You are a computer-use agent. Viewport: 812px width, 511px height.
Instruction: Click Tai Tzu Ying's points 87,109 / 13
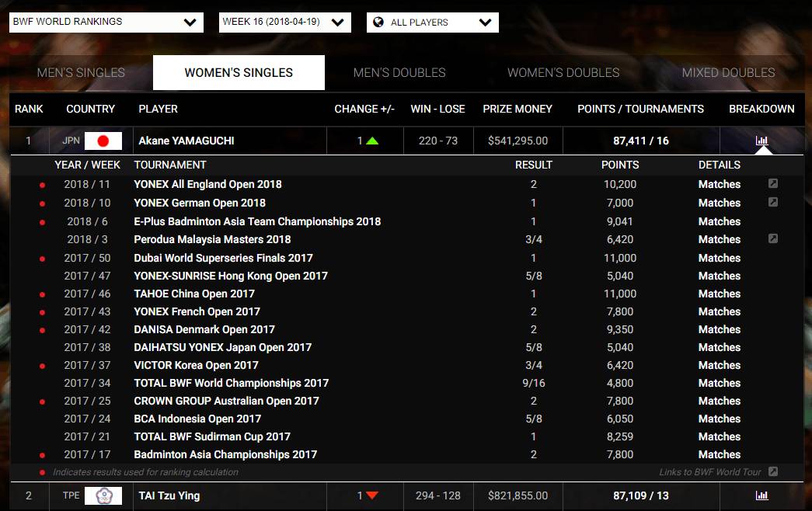click(x=640, y=495)
